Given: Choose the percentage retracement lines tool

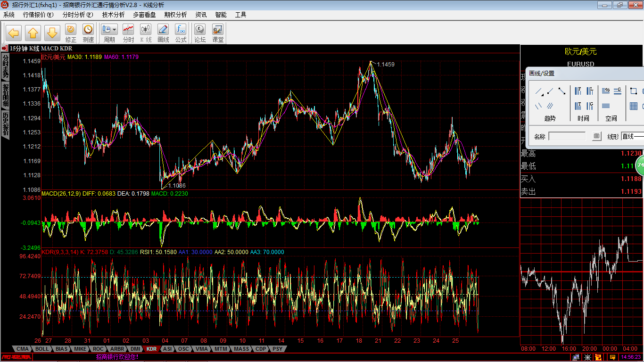Looking at the screenshot, I should coord(606,91).
